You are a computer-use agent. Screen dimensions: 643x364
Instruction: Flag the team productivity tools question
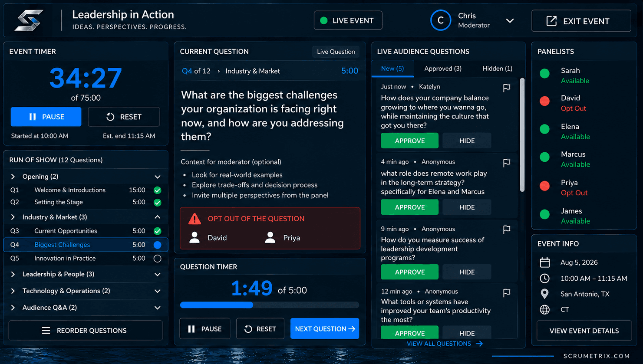(507, 293)
